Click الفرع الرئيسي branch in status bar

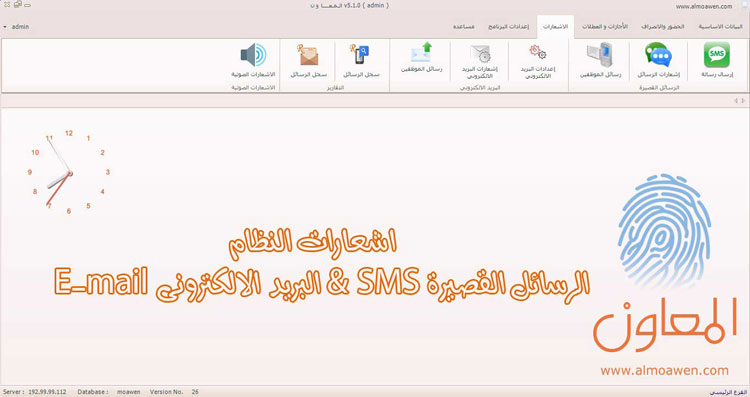pyautogui.click(x=728, y=392)
